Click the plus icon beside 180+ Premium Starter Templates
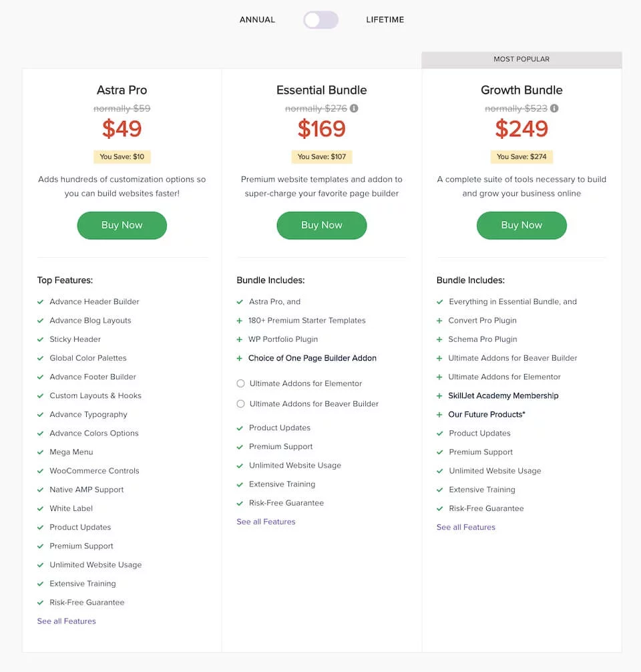 click(x=240, y=321)
